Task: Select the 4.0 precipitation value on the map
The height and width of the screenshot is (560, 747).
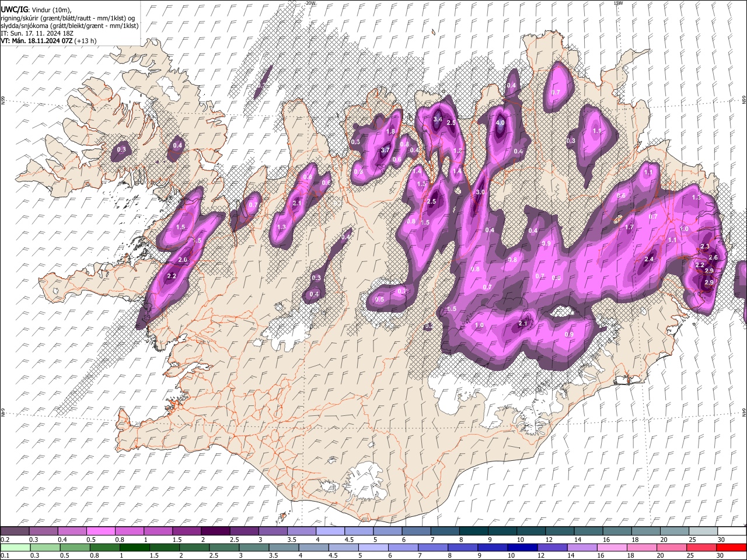Action: [x=500, y=123]
